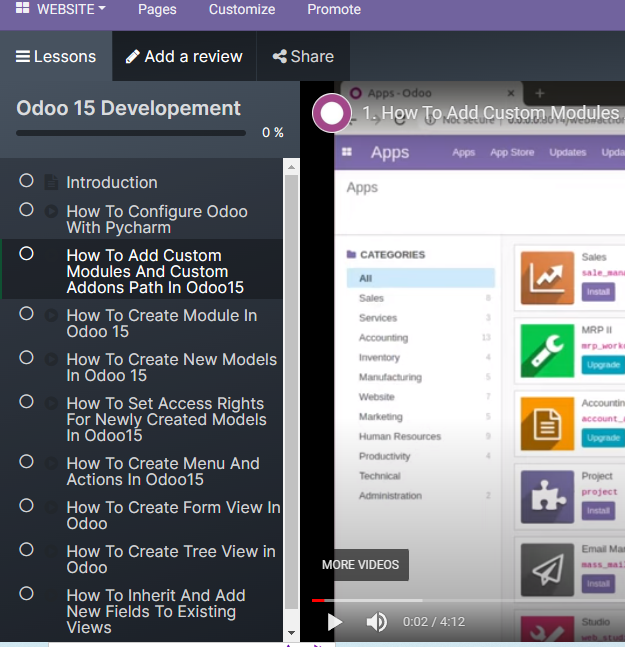Open How To Set Access Rights lesson

tap(166, 419)
